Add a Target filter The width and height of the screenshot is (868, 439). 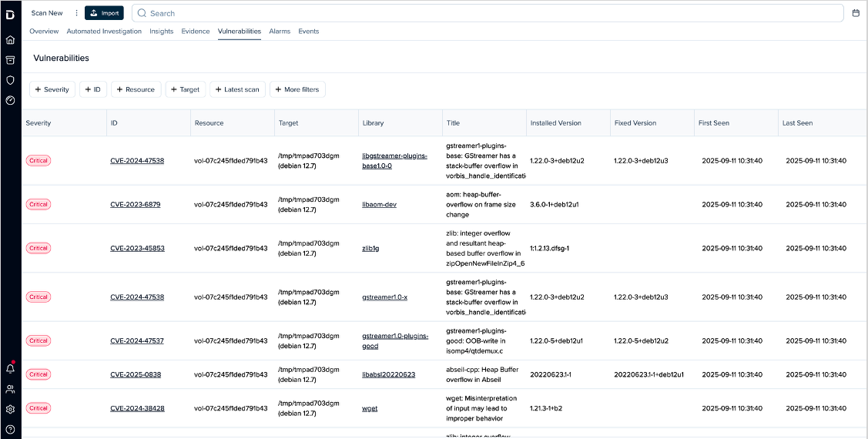click(x=186, y=89)
